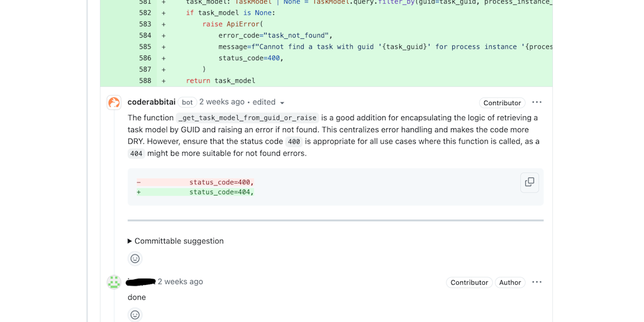Open options menu on the 'done' reply

(x=536, y=282)
